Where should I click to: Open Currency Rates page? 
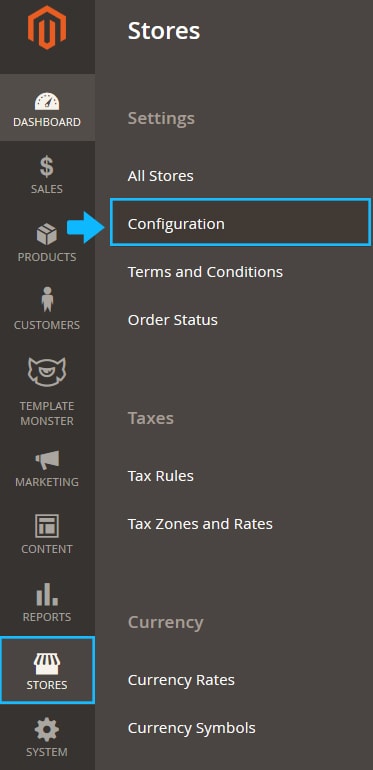tap(181, 680)
